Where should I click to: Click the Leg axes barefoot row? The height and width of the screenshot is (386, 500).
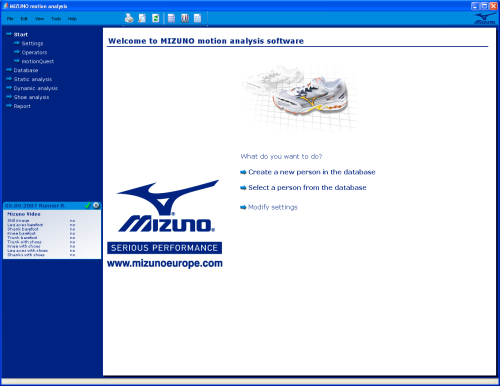41,225
